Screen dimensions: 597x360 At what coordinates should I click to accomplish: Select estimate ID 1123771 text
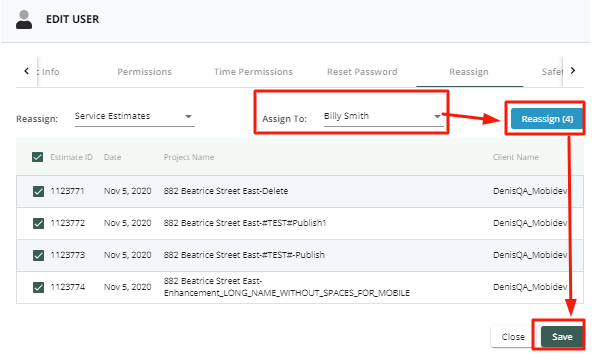click(x=67, y=191)
